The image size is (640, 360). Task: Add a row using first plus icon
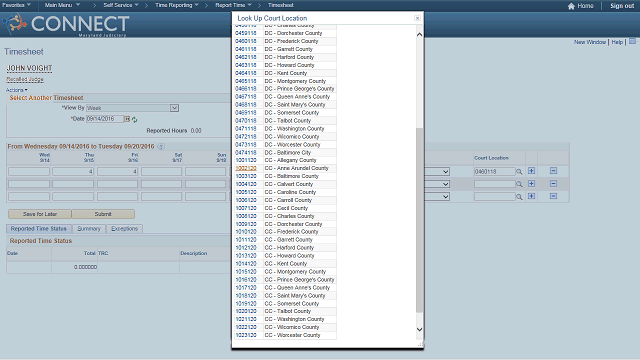click(x=531, y=171)
